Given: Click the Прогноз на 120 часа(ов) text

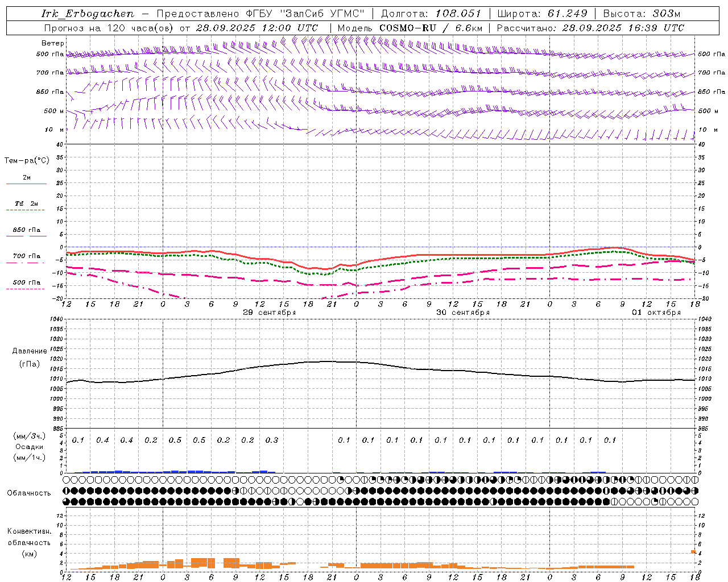Looking at the screenshot, I should [110, 28].
